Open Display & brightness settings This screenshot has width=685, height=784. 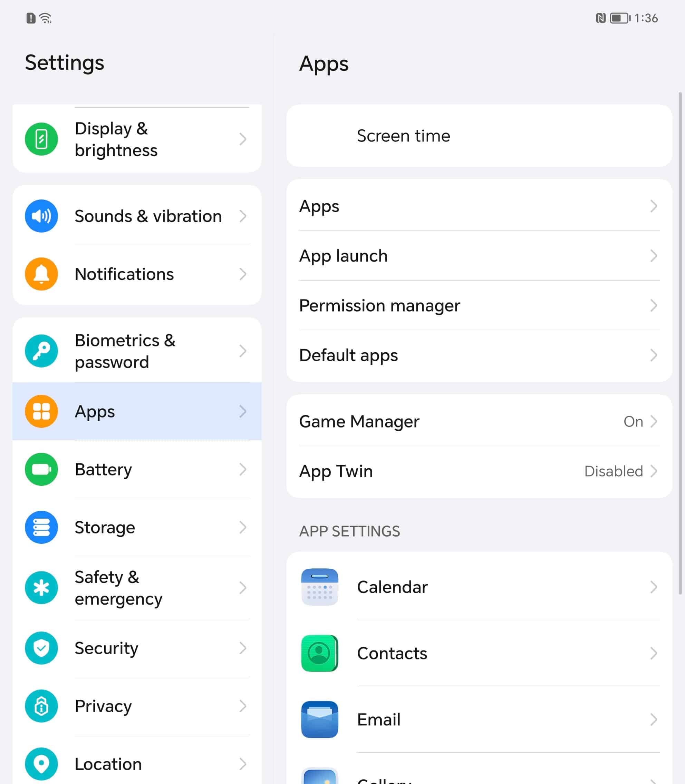[137, 139]
